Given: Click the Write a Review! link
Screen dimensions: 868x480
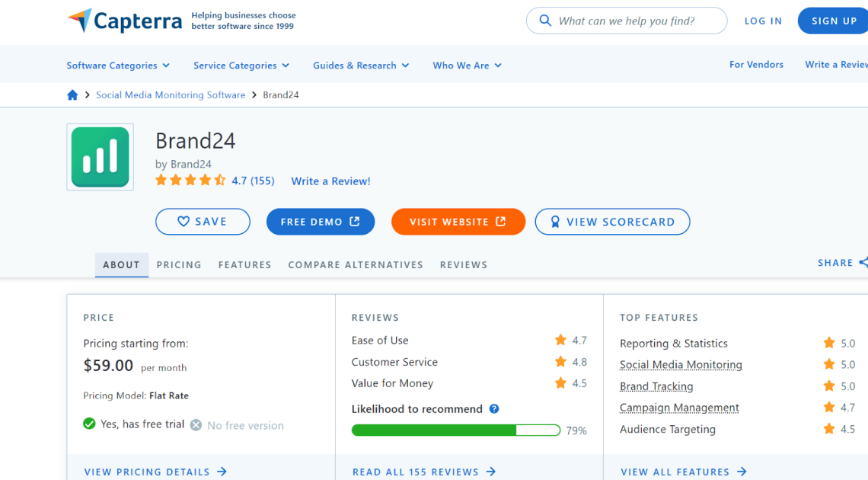Looking at the screenshot, I should coord(330,181).
